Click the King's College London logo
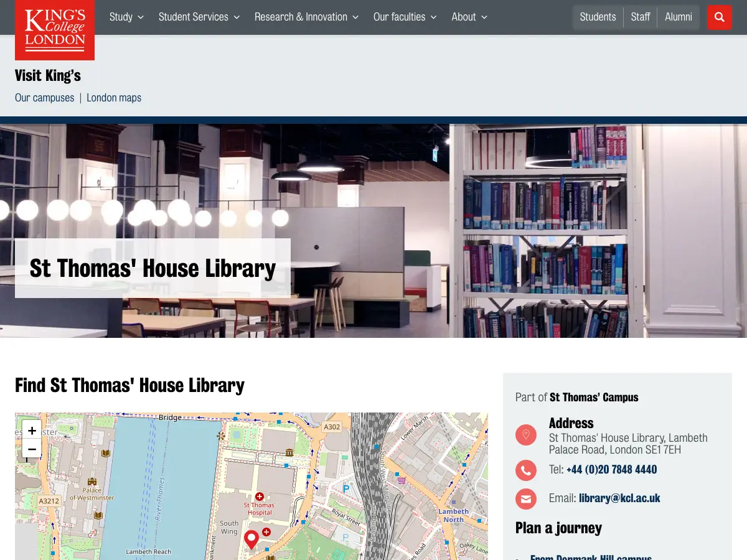747x560 pixels. [x=55, y=30]
